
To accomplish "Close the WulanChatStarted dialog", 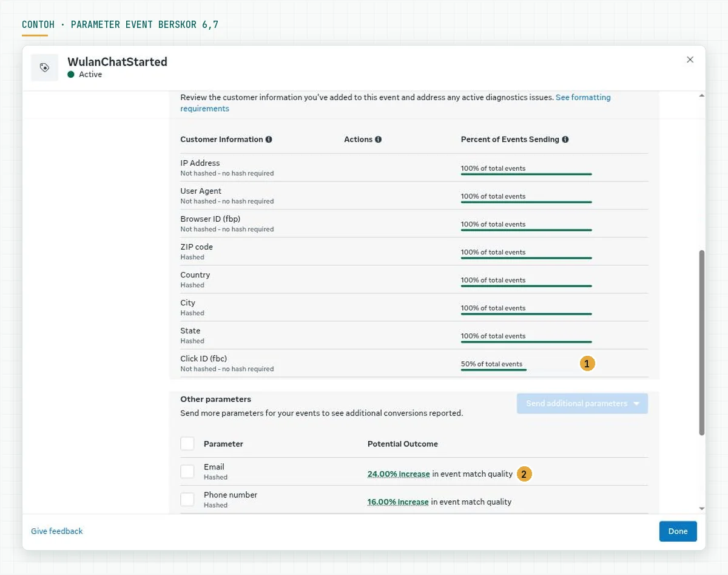I will click(x=690, y=60).
